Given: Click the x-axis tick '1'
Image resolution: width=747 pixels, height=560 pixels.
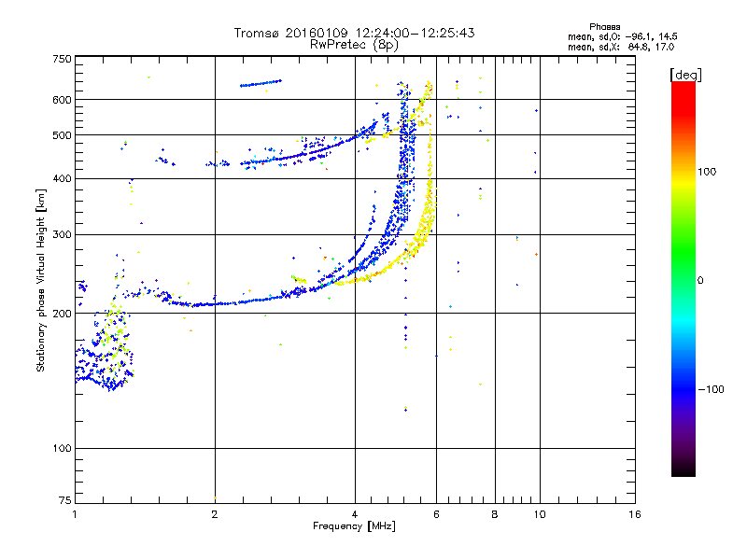Looking at the screenshot, I should (75, 514).
